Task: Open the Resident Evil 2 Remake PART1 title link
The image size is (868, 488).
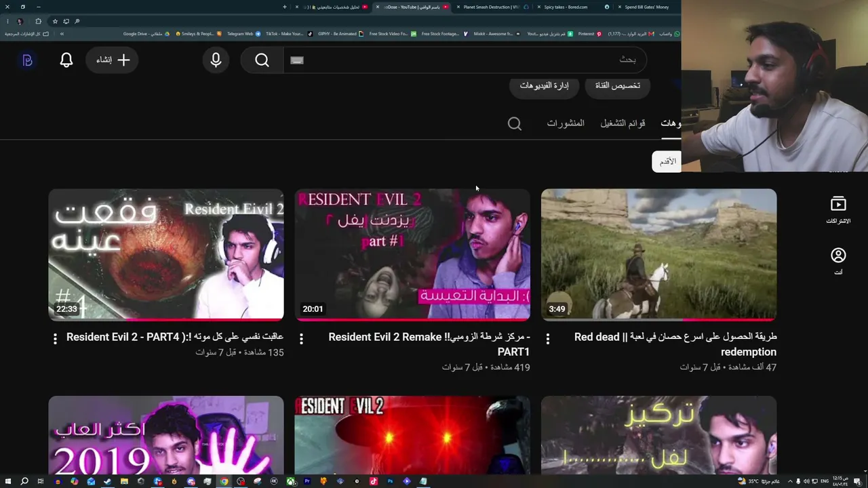Action: pos(429,344)
